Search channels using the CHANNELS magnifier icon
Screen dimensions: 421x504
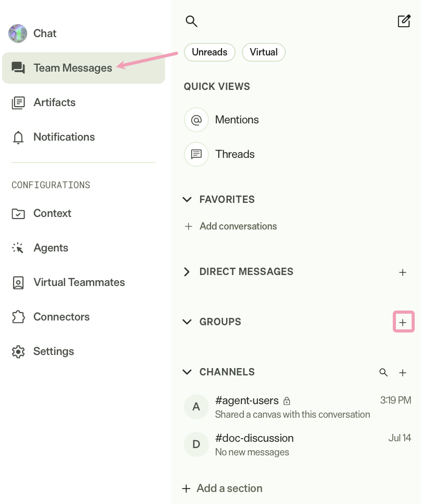tap(383, 372)
